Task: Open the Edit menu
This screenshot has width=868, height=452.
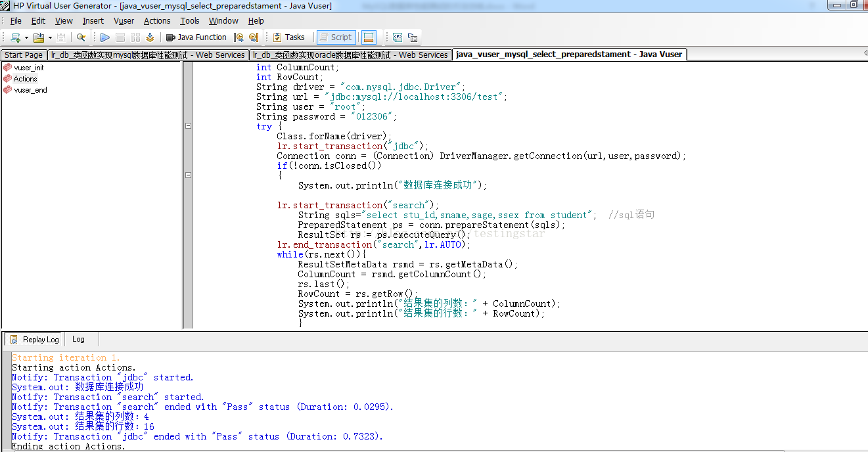Action: (x=39, y=21)
